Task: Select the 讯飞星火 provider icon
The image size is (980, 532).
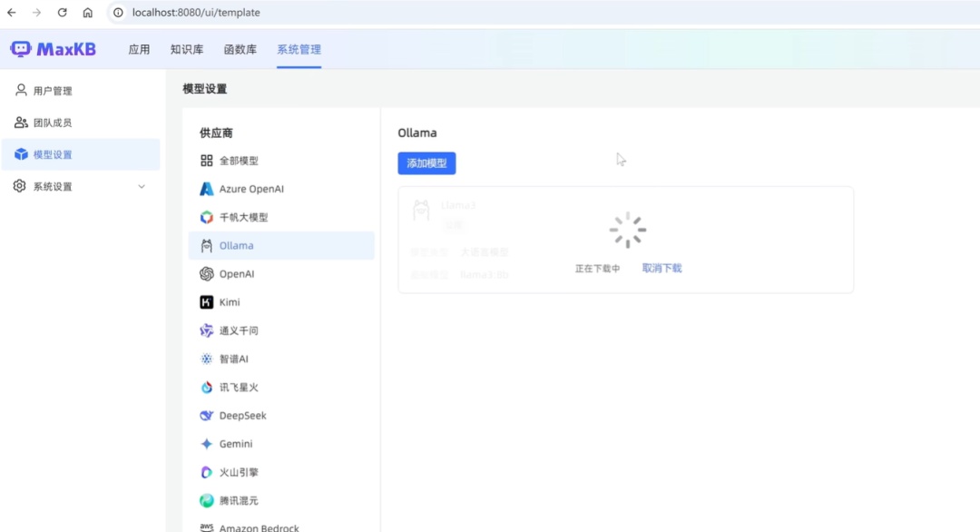Action: tap(207, 388)
